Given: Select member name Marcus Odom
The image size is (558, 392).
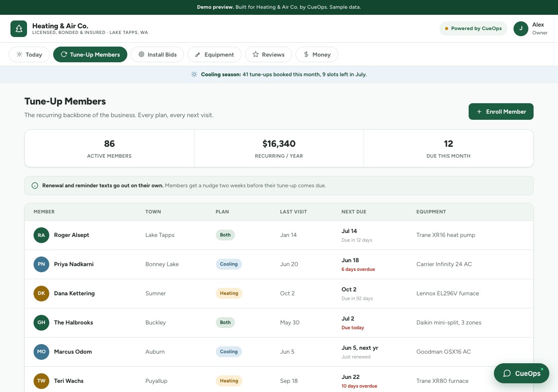Looking at the screenshot, I should pyautogui.click(x=73, y=352).
